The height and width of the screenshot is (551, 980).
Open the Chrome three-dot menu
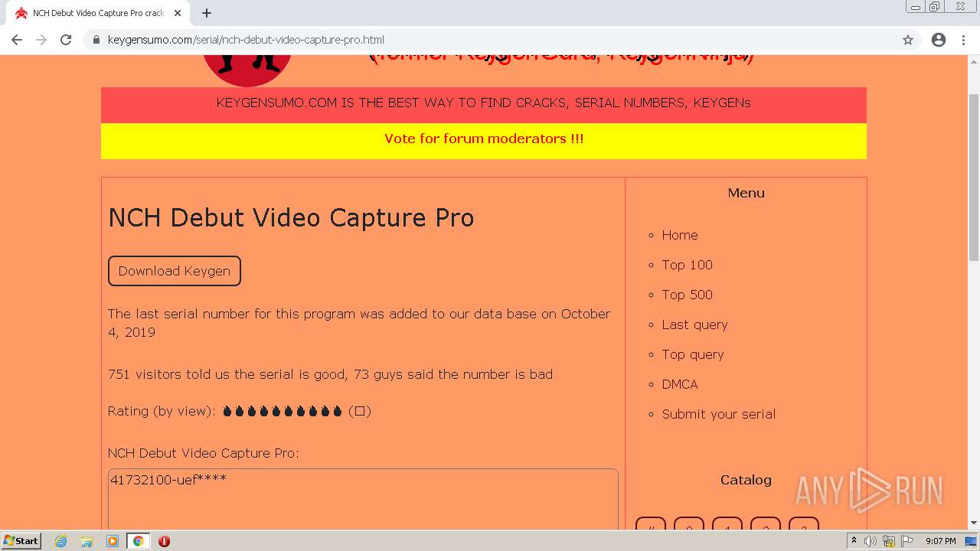pyautogui.click(x=963, y=40)
